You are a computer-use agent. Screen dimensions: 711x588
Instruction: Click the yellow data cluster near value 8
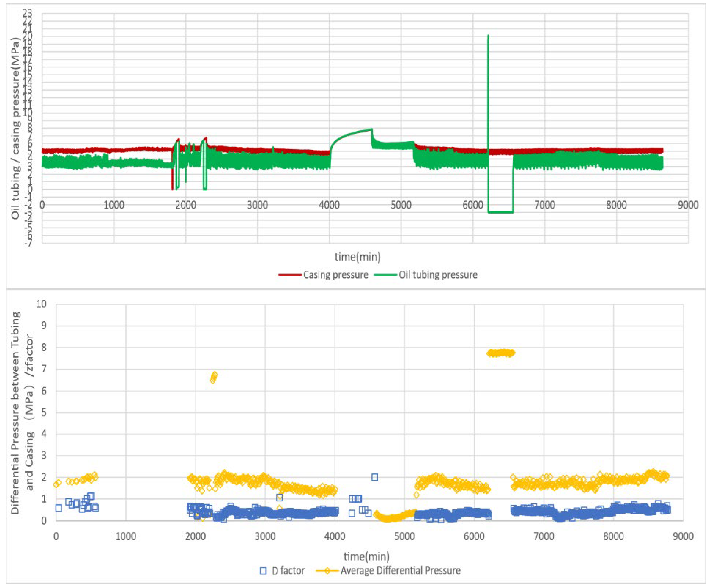click(x=501, y=353)
